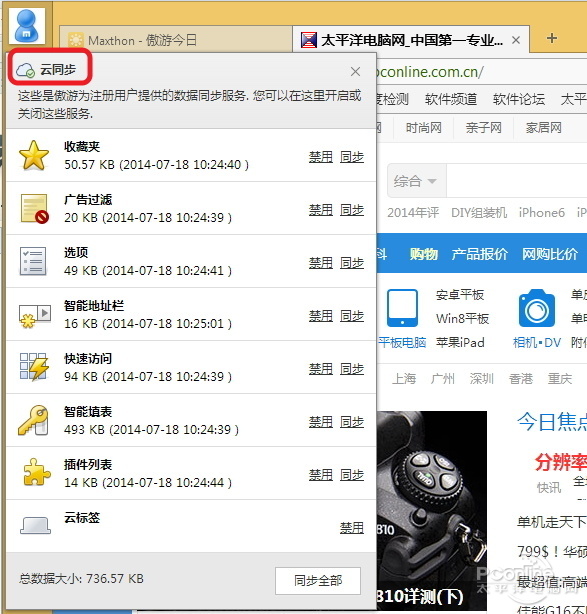Screen dimensions: 587x614
Task: Sync 选项 now
Action: click(x=352, y=263)
